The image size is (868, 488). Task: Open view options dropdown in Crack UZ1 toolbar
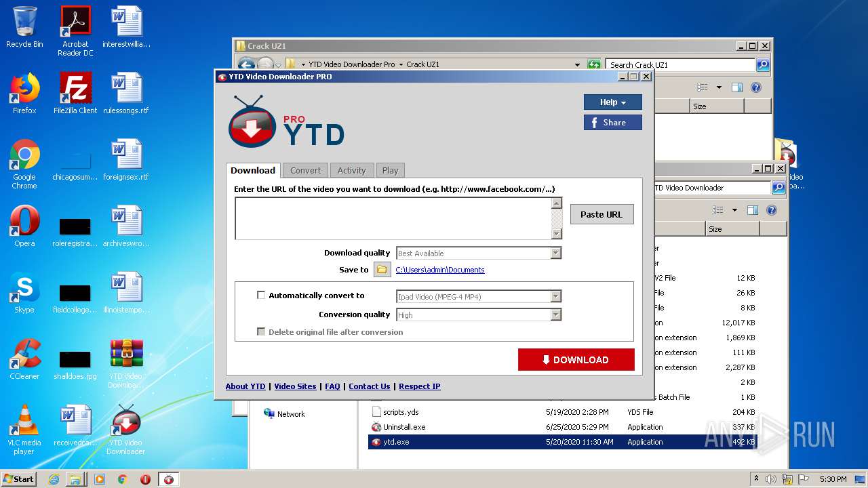(719, 87)
